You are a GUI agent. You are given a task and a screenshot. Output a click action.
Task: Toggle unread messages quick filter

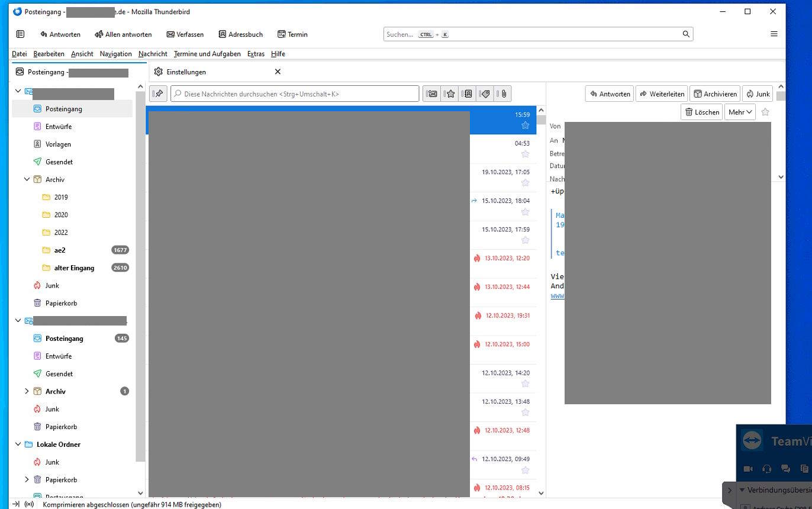[x=432, y=94]
